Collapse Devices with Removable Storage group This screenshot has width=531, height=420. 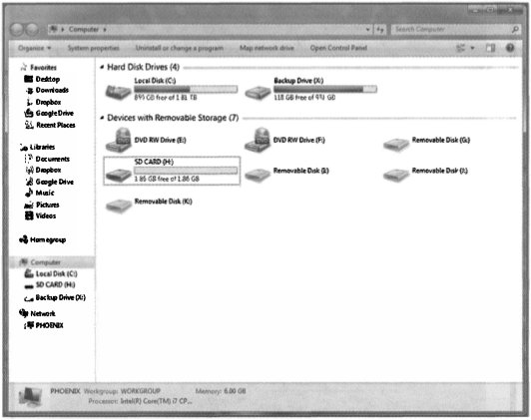click(102, 118)
